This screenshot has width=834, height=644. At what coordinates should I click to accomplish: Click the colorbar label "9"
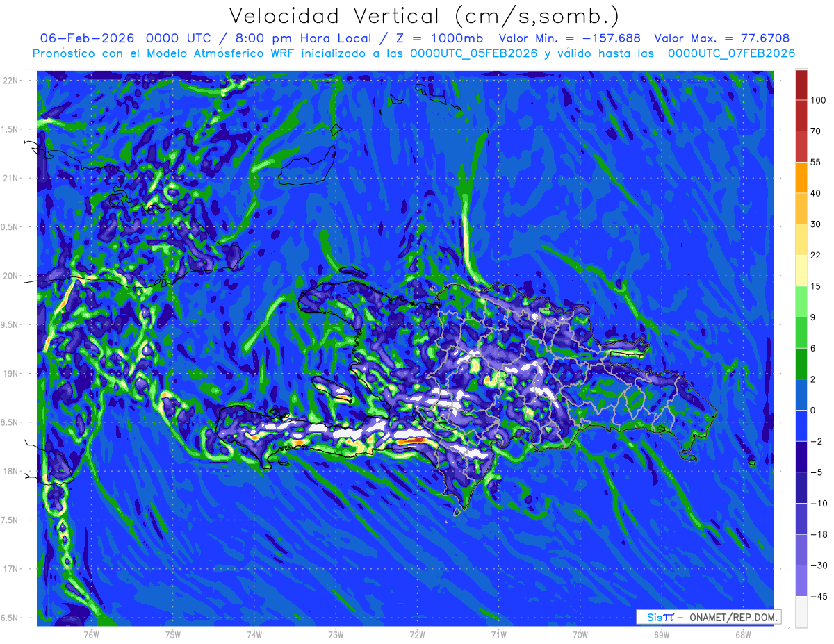pos(813,317)
